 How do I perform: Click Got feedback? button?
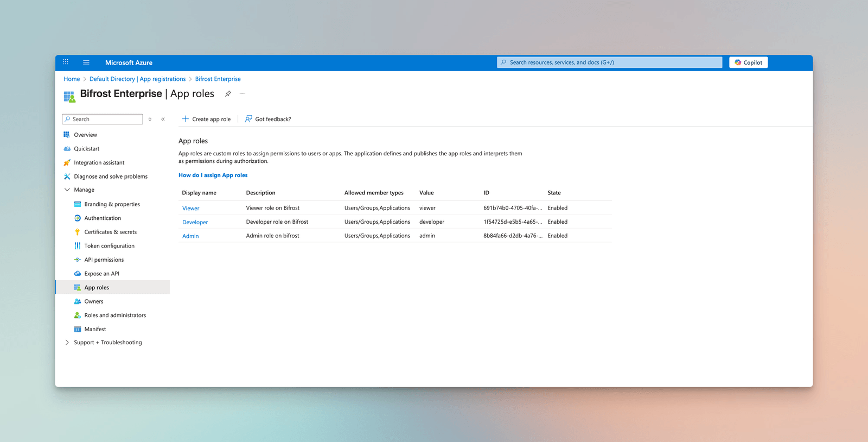(x=268, y=119)
